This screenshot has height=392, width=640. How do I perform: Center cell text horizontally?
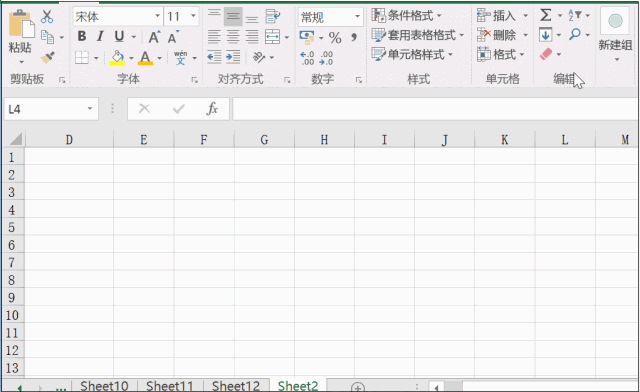(x=233, y=37)
